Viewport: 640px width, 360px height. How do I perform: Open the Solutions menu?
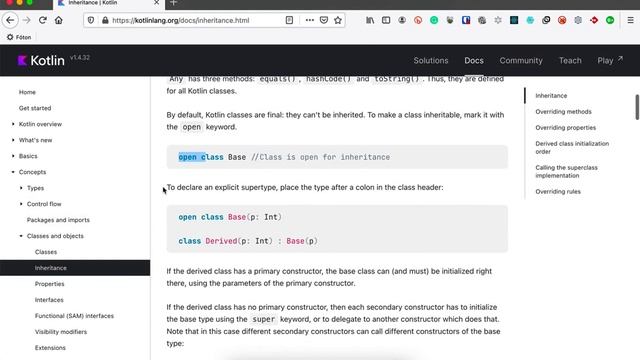(431, 60)
